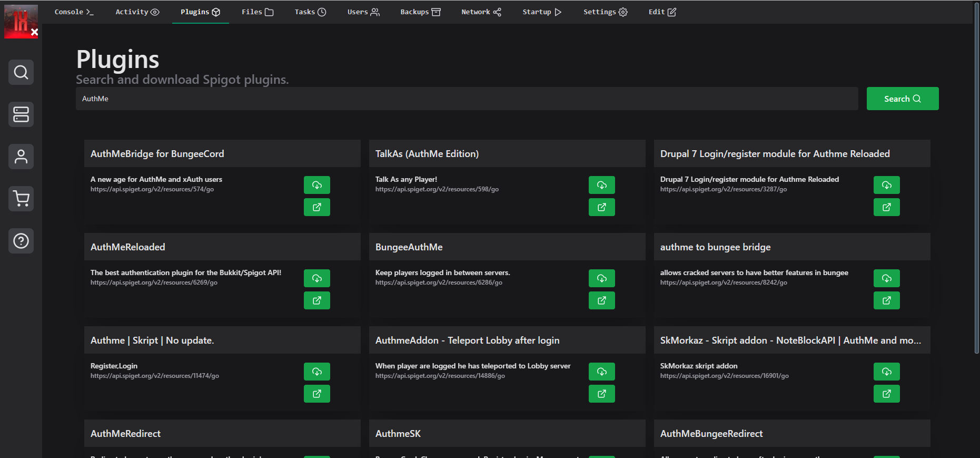Open the Backups tab
Image resolution: width=980 pixels, height=458 pixels.
(420, 12)
